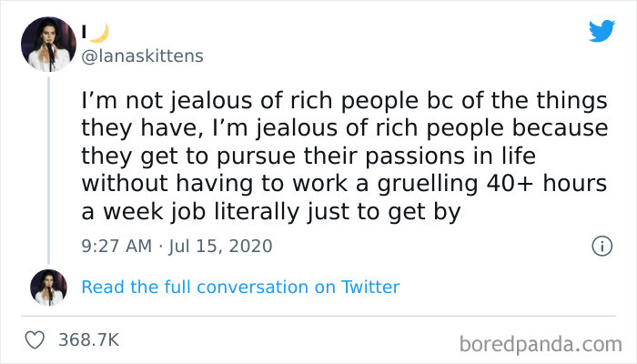The height and width of the screenshot is (364, 637).
Task: Click the 9:27 AM time stamp
Action: [x=114, y=246]
